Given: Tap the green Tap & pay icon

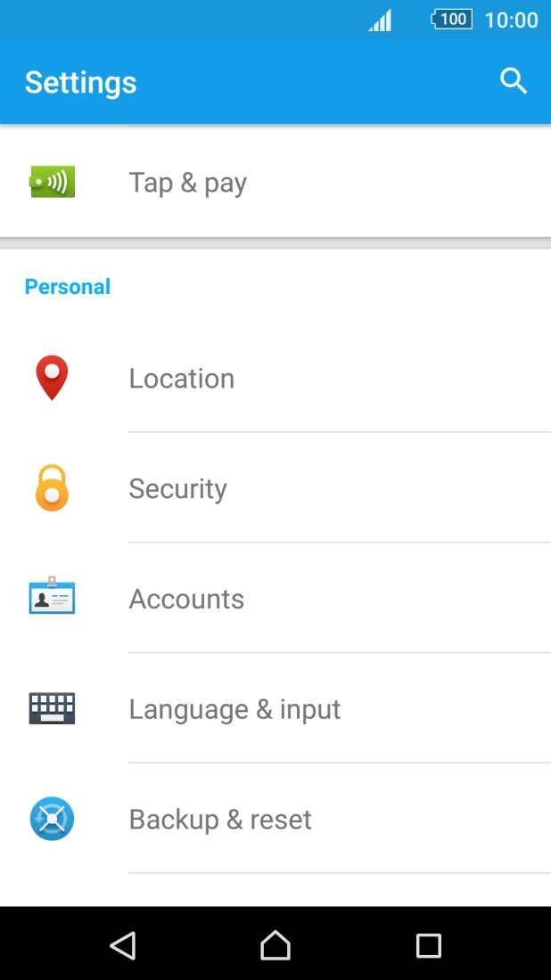Looking at the screenshot, I should pyautogui.click(x=52, y=182).
